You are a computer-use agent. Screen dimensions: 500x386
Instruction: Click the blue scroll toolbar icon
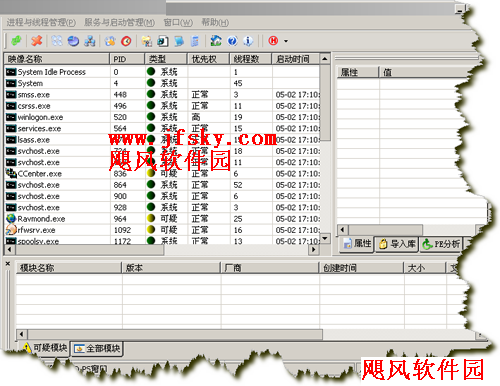(x=179, y=41)
